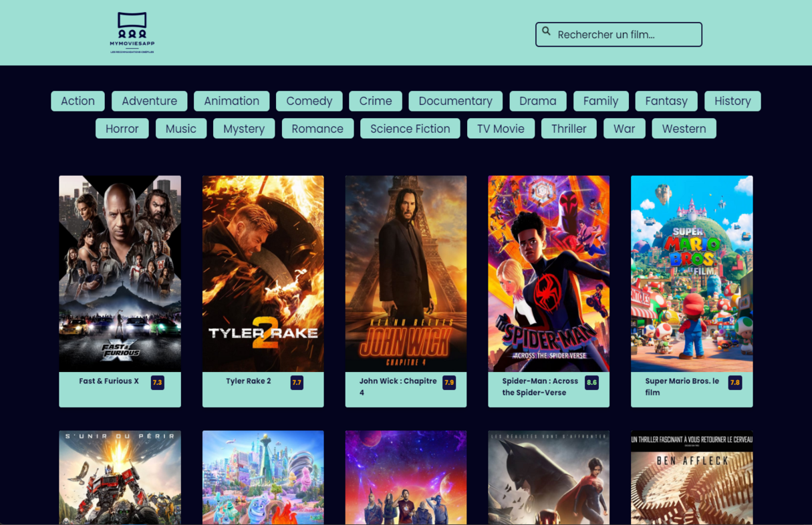Screen dimensions: 812x525
Task: Select the Animation genre tag
Action: pos(231,101)
